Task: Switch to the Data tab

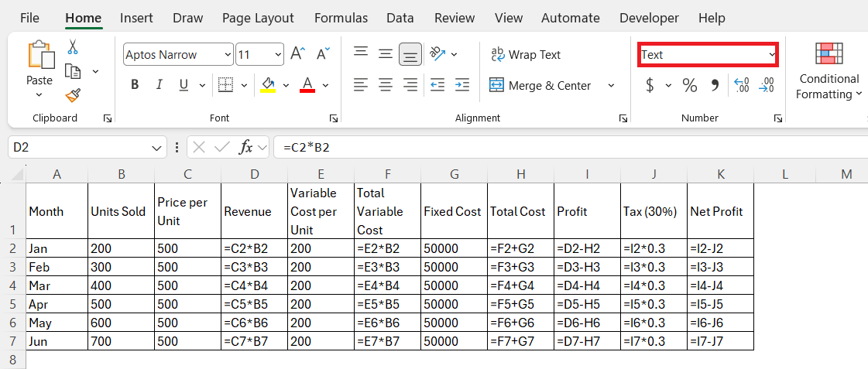Action: [400, 18]
